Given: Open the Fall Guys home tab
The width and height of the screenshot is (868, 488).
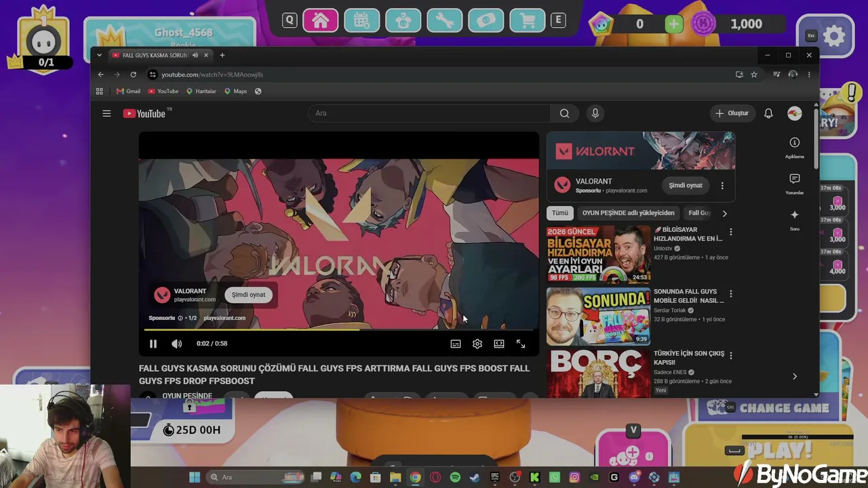Looking at the screenshot, I should [x=321, y=20].
